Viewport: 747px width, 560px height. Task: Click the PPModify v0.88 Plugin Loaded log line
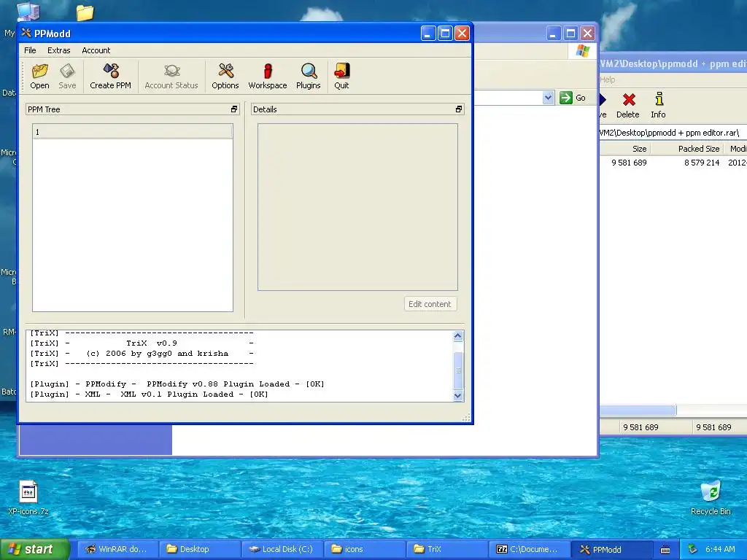pos(177,384)
